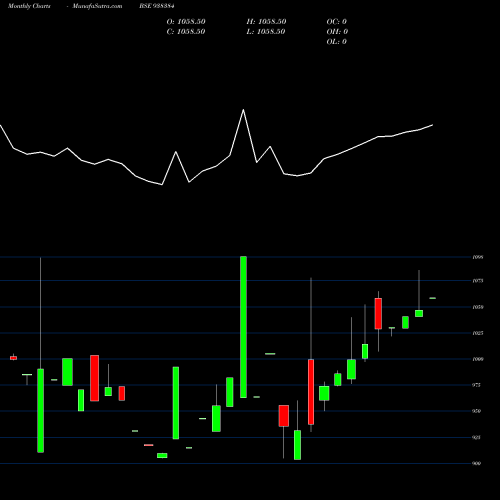Image resolution: width=500 pixels, height=500 pixels.
Task: Click the 'OL: 0' readout
Action: coord(336,42)
